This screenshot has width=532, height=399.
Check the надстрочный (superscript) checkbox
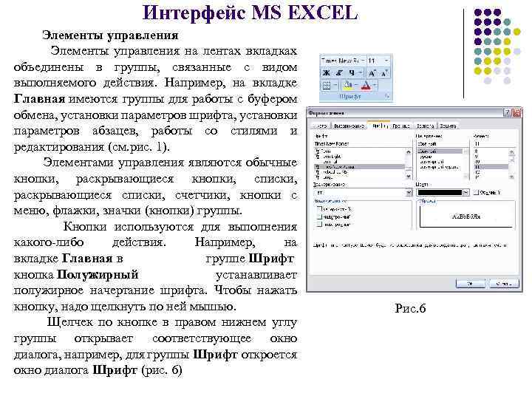point(319,216)
